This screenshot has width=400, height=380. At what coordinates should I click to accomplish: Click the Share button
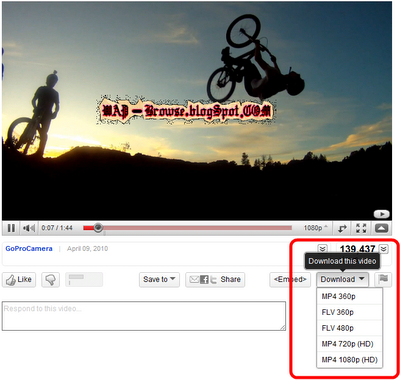[x=215, y=279]
